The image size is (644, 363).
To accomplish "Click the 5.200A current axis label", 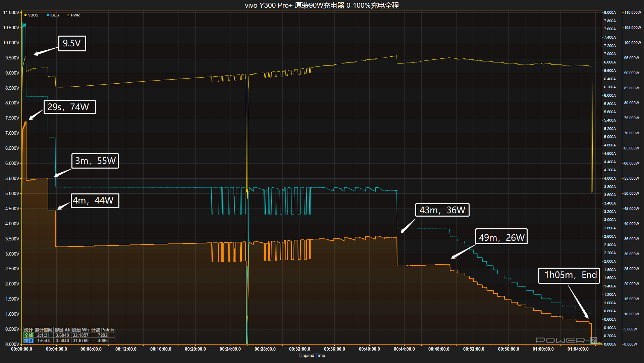I will pos(610,129).
